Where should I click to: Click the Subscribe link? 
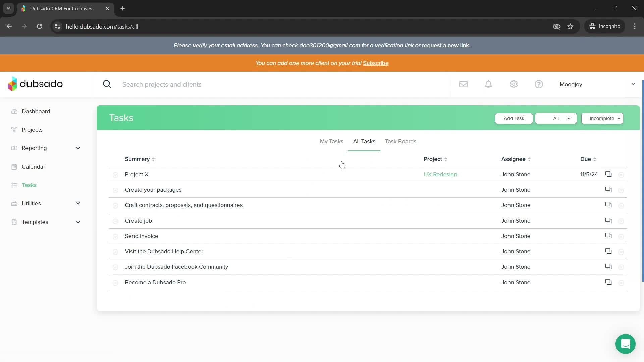pos(376,63)
